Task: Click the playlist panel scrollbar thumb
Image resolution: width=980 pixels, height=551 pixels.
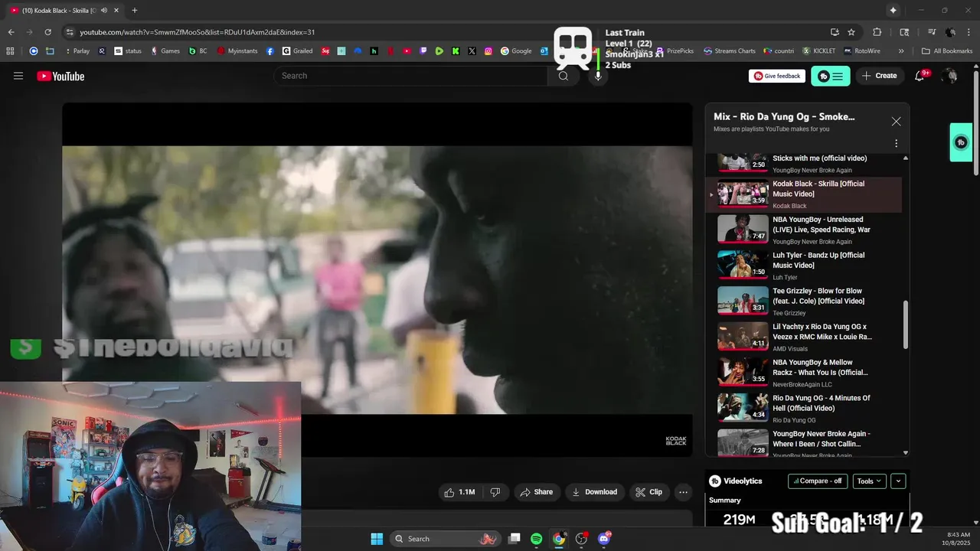Action: [906, 324]
